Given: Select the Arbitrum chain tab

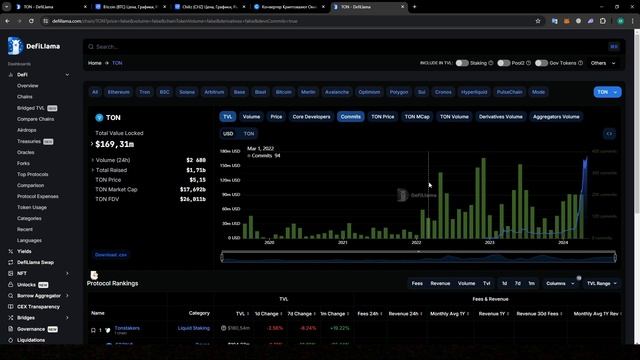Looking at the screenshot, I should tap(214, 92).
